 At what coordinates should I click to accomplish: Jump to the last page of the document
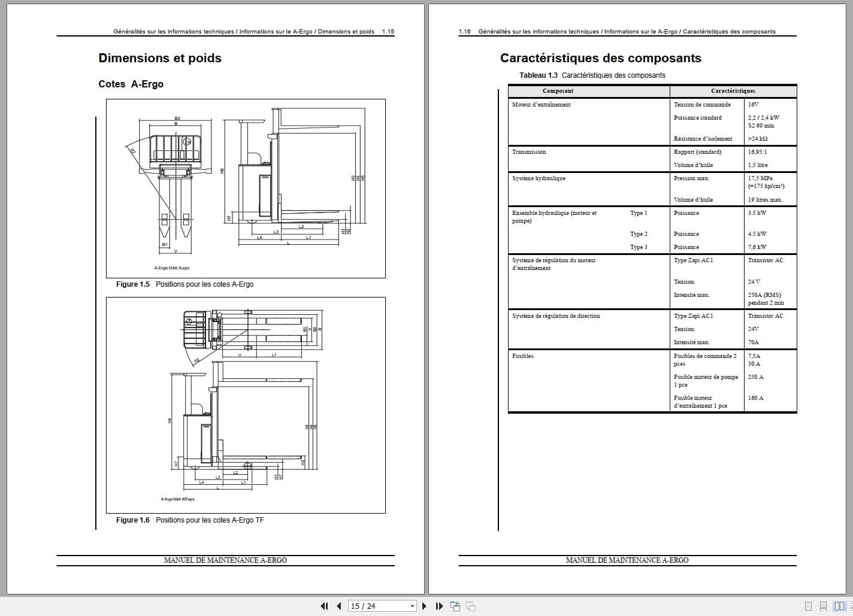(x=438, y=606)
